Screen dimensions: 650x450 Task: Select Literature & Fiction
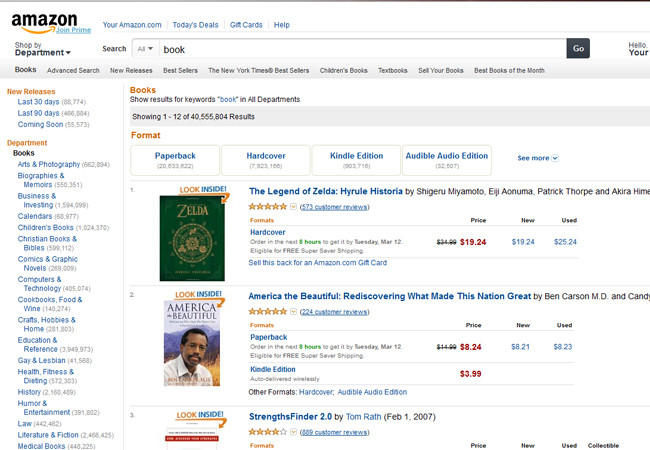coord(48,435)
